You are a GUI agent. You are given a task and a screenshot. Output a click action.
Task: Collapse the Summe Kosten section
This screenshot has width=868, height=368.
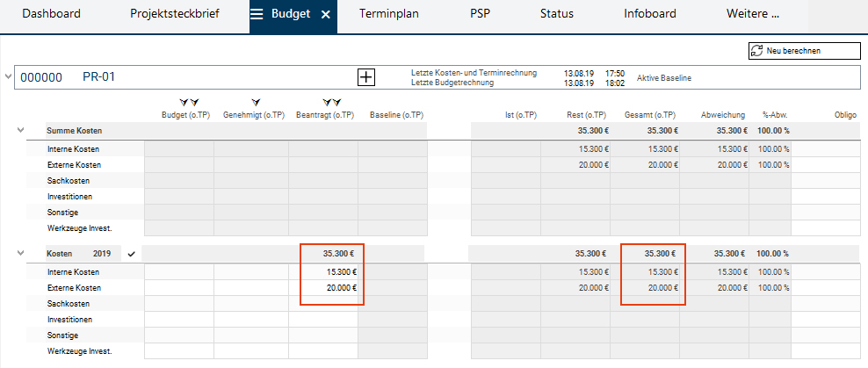tap(21, 130)
